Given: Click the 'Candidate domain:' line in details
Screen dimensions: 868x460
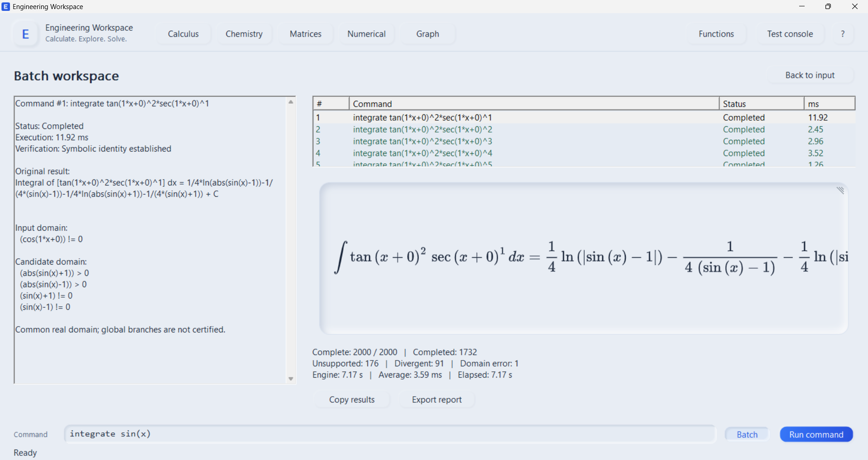Looking at the screenshot, I should pos(51,262).
